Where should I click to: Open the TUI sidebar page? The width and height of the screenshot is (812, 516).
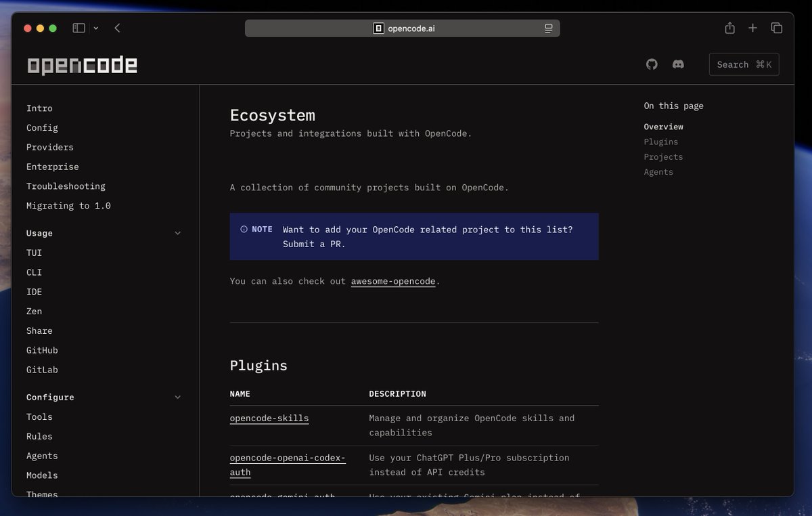point(34,253)
